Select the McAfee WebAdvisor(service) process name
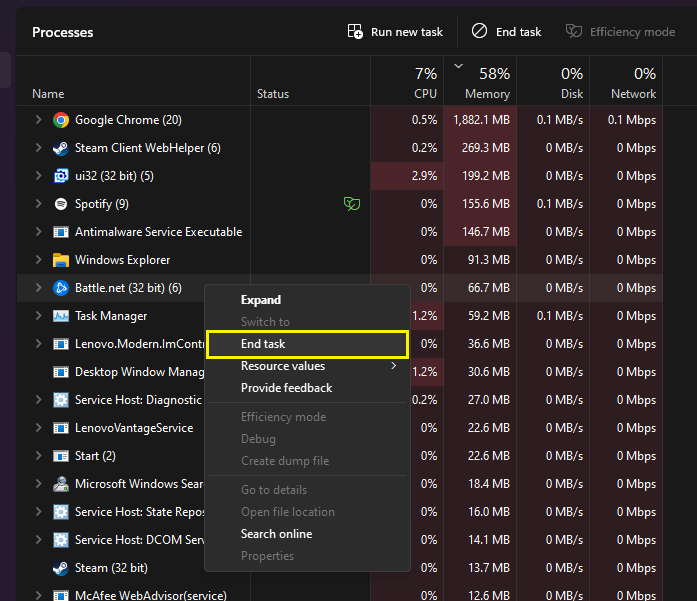The width and height of the screenshot is (697, 601). click(x=151, y=595)
